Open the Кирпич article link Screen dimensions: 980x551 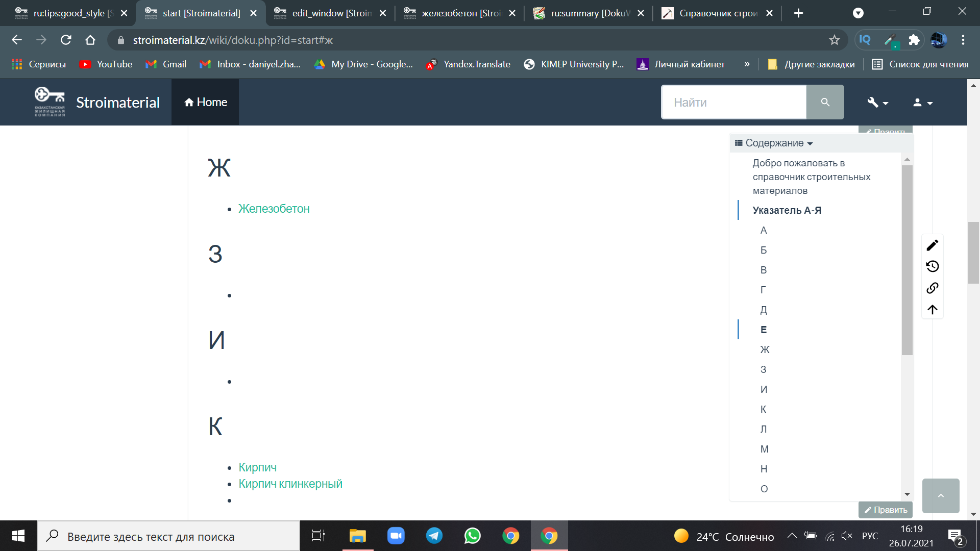[258, 467]
